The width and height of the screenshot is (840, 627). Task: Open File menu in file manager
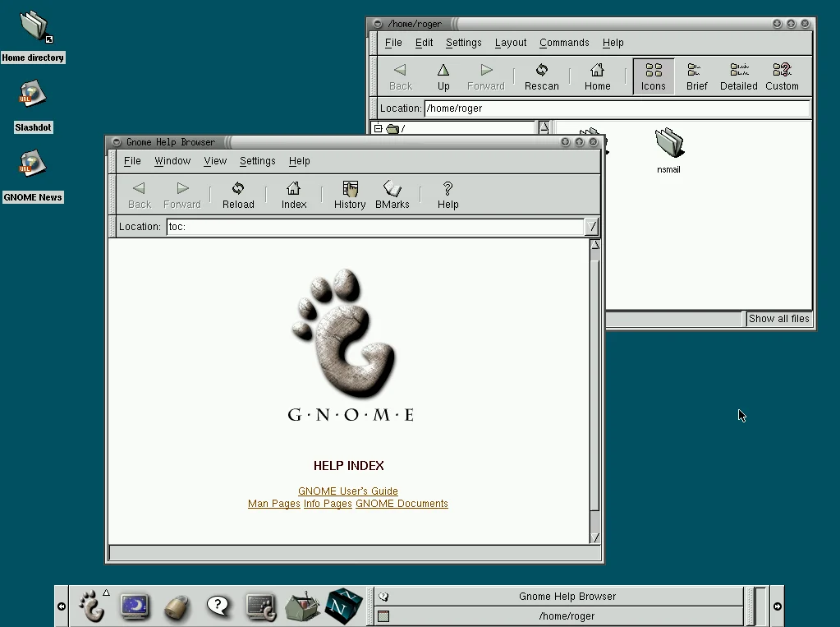tap(393, 43)
